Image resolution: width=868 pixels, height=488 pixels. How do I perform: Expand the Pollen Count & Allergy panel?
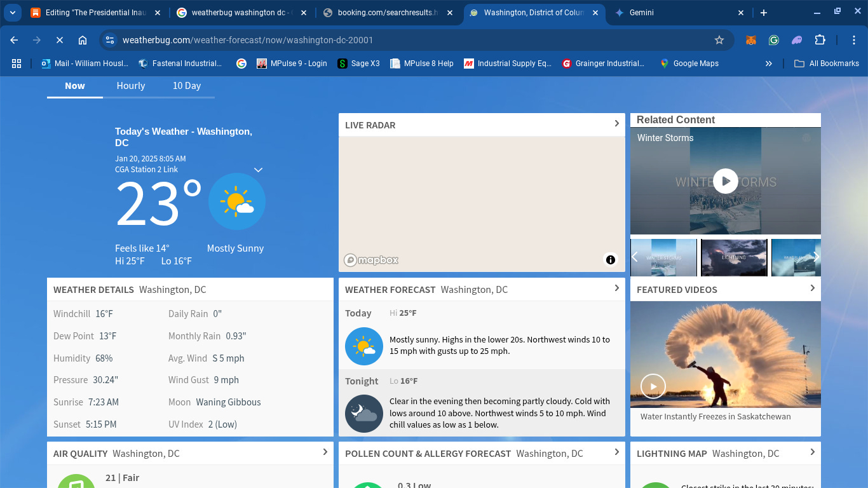point(616,452)
